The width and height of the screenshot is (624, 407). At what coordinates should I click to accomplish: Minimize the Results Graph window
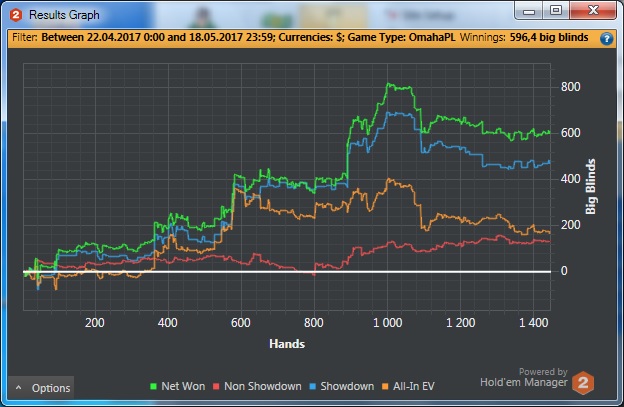coord(529,11)
